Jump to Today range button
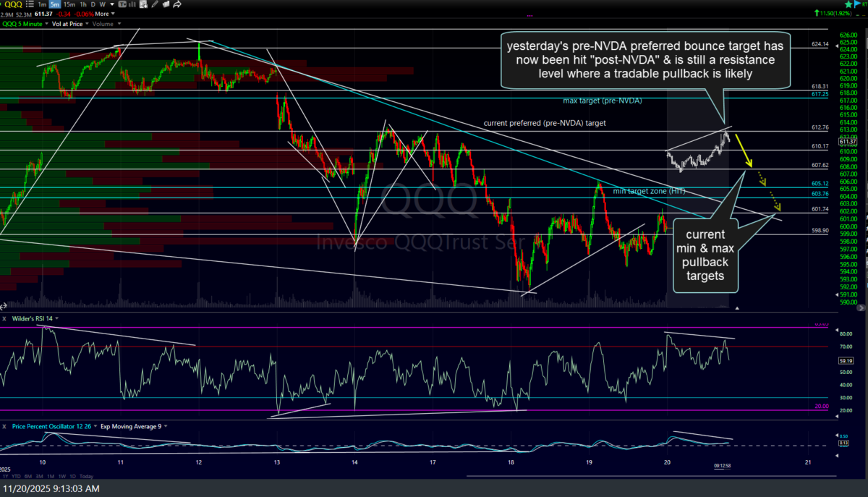The width and height of the screenshot is (868, 497). click(86, 476)
